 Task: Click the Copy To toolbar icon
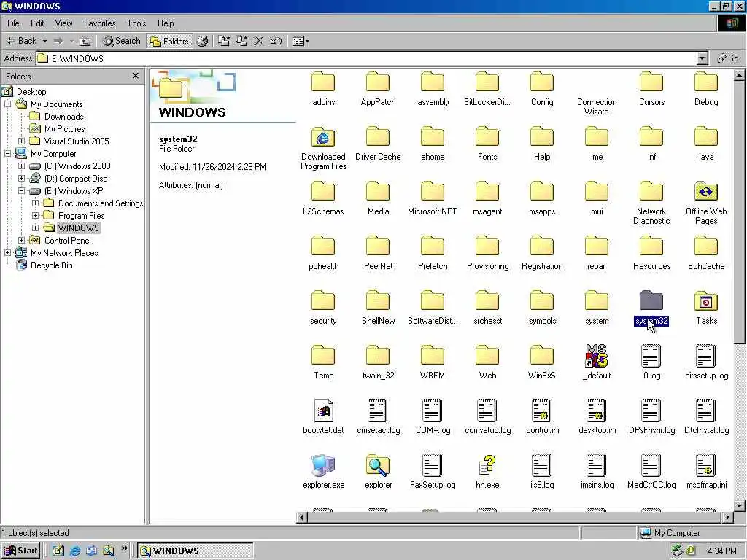point(241,41)
